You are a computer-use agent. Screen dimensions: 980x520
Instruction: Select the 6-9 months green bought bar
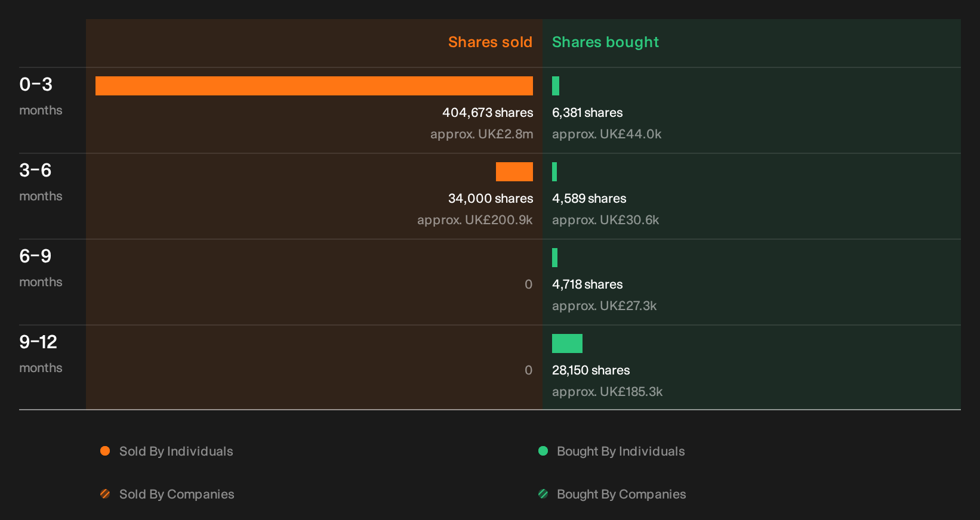[x=554, y=258]
